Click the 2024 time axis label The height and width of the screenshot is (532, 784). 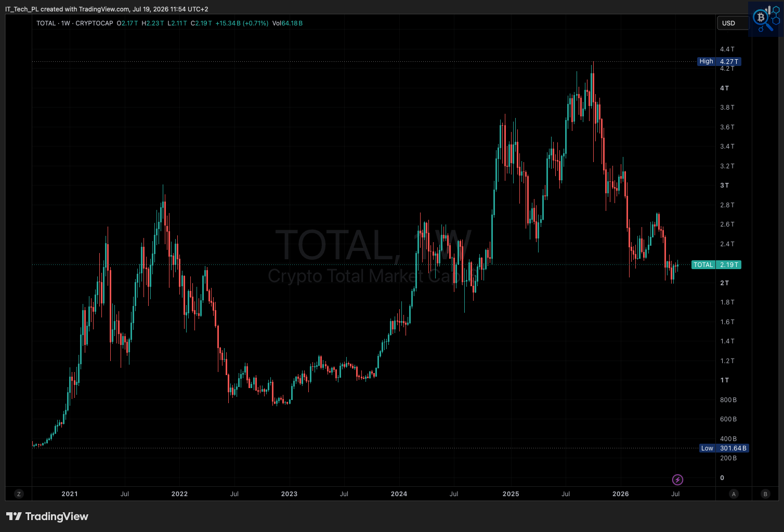click(399, 494)
